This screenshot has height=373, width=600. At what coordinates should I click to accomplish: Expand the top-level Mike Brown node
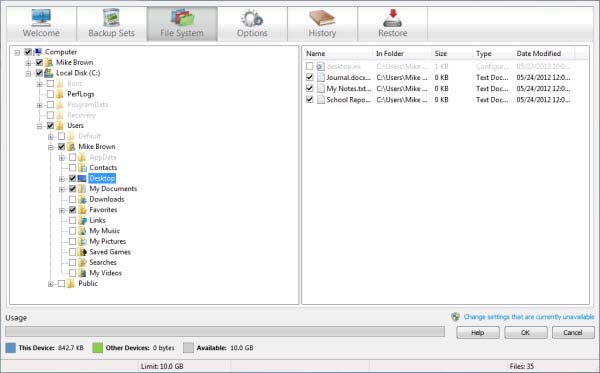(28, 63)
